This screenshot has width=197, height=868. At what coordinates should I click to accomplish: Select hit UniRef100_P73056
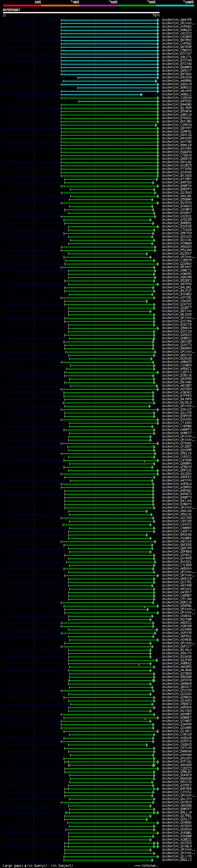click(x=177, y=169)
